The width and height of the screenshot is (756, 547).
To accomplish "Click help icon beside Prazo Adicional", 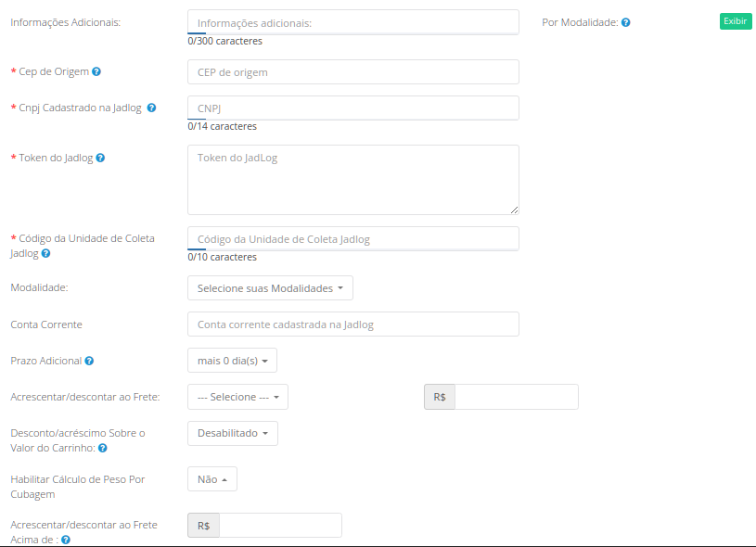I will click(89, 361).
